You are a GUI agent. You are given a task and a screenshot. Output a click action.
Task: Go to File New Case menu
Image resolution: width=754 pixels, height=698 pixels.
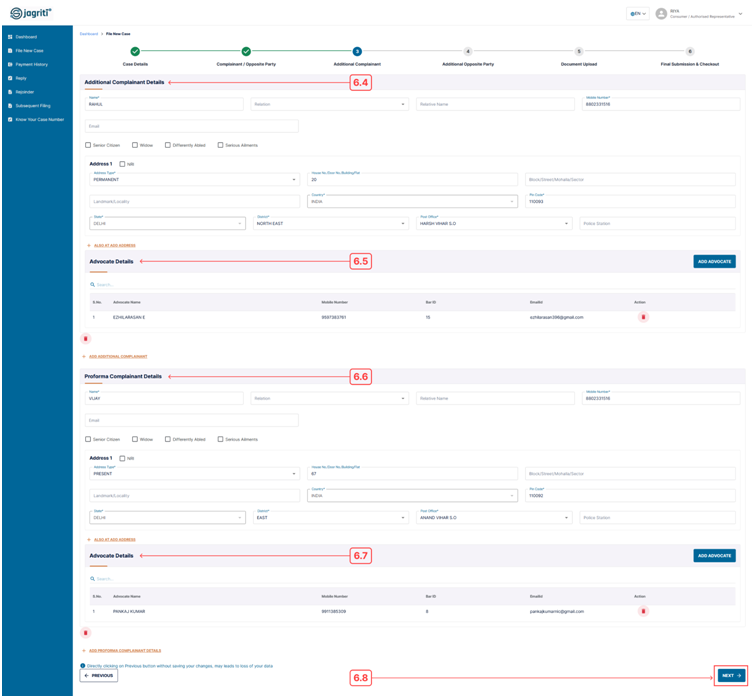click(x=29, y=51)
